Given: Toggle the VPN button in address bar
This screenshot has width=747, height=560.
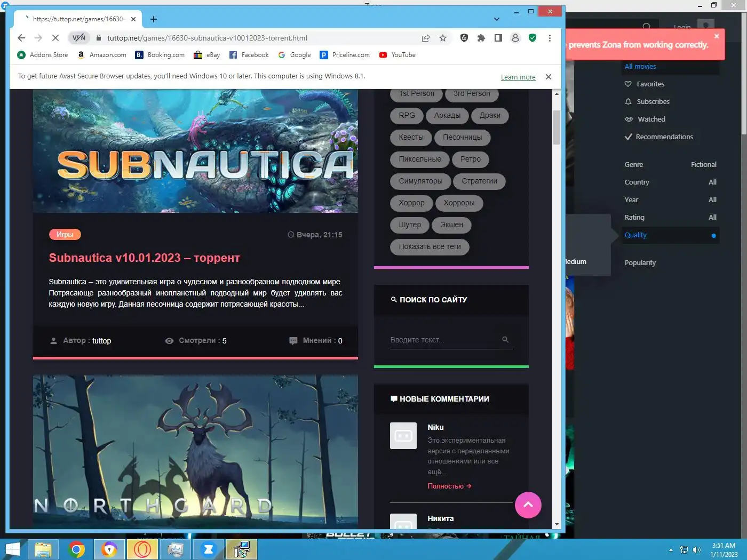Looking at the screenshot, I should point(79,38).
